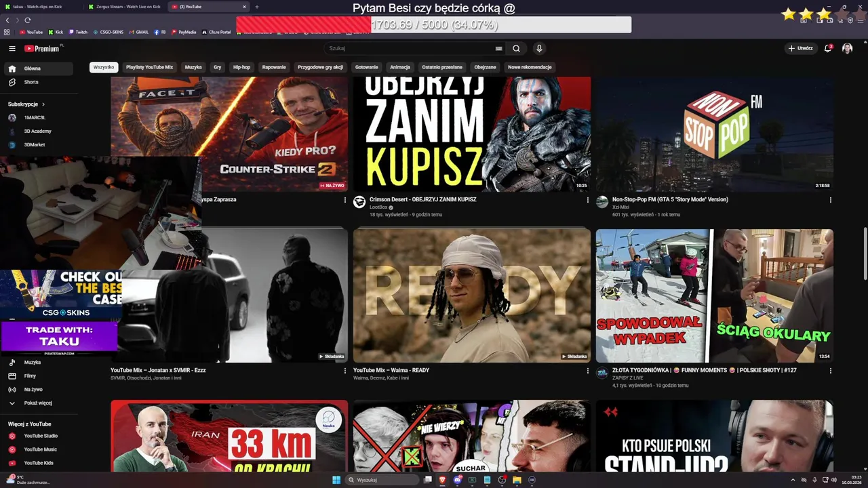This screenshot has width=868, height=488.
Task: Open Shorts in the sidebar
Action: [39, 82]
